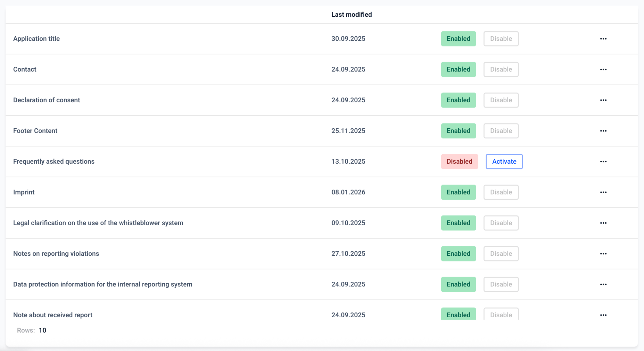
Task: Click the Enabled badge on Notes on reporting violations
Action: pyautogui.click(x=458, y=253)
